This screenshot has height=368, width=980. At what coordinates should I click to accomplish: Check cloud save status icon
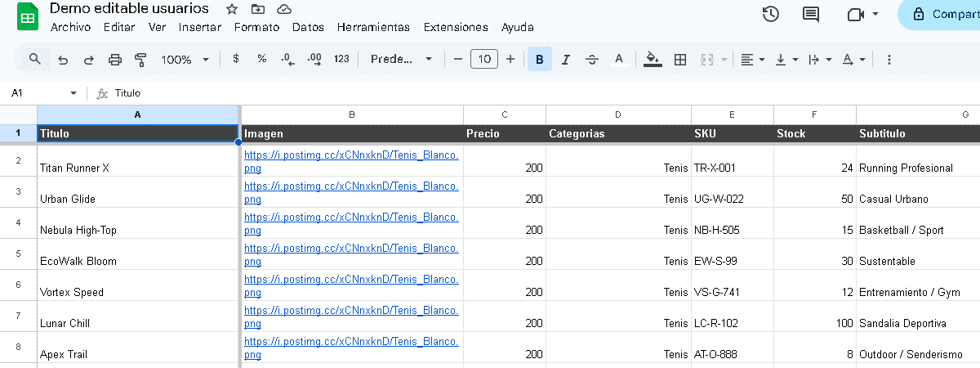(x=284, y=9)
